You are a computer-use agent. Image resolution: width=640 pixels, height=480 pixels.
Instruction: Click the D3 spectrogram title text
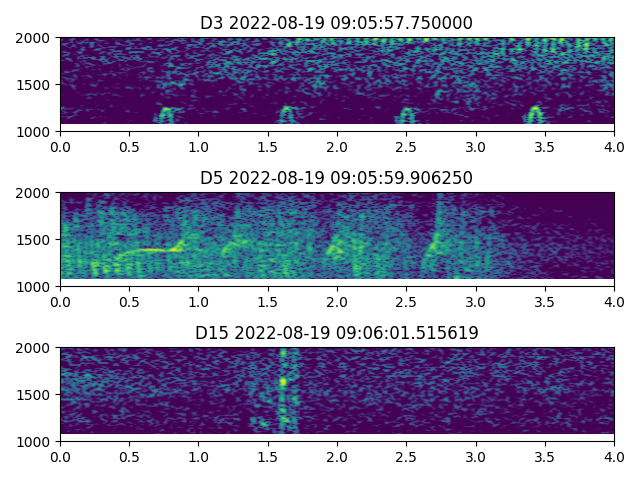tap(336, 23)
